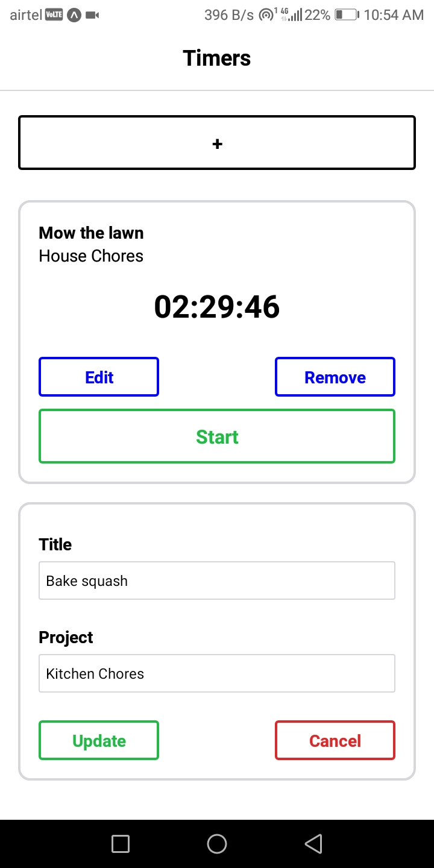Cancel editing the Bake squash timer
This screenshot has height=868, width=434.
(x=335, y=740)
